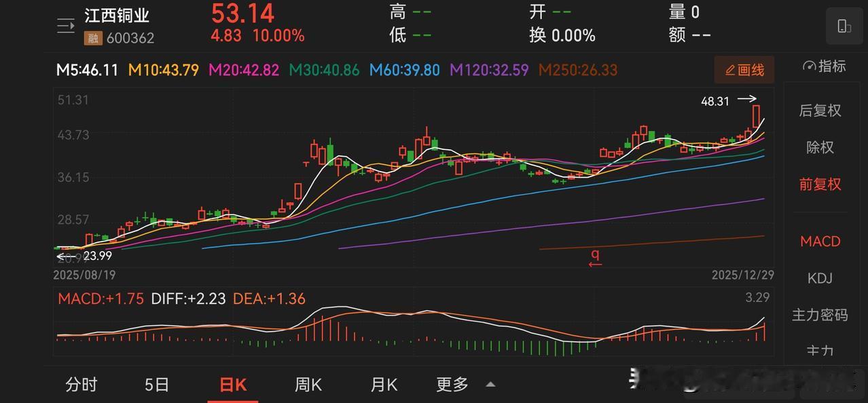Click the M60:39.80 moving average label
This screenshot has width=868, height=403.
click(x=405, y=70)
